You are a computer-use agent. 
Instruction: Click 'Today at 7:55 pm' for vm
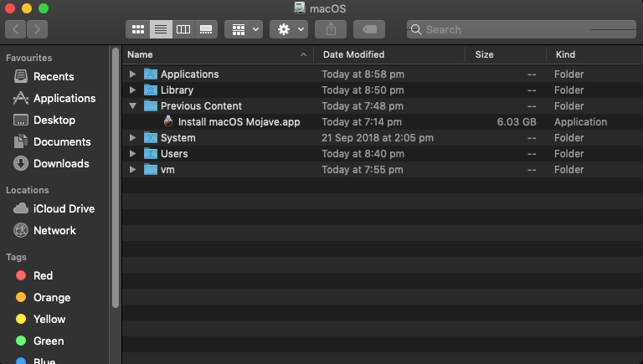[x=362, y=170]
